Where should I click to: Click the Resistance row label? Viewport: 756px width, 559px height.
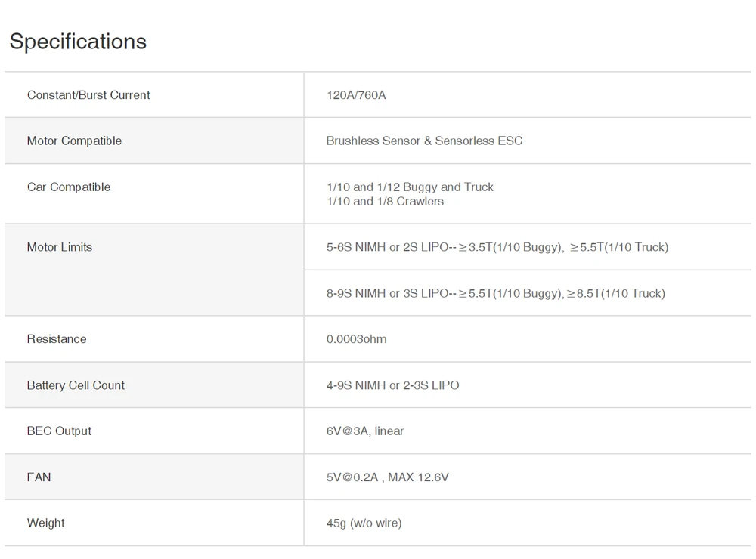click(x=57, y=339)
